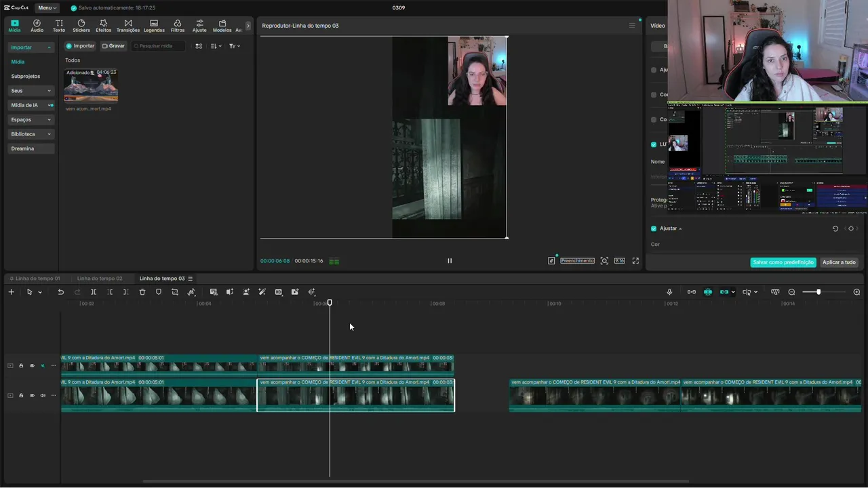The width and height of the screenshot is (868, 488).
Task: Select Mídia in the sidebar
Action: [18, 62]
